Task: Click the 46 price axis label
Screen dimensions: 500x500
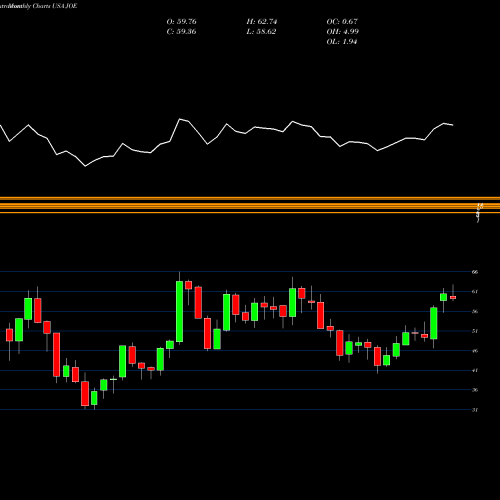Action: point(475,351)
